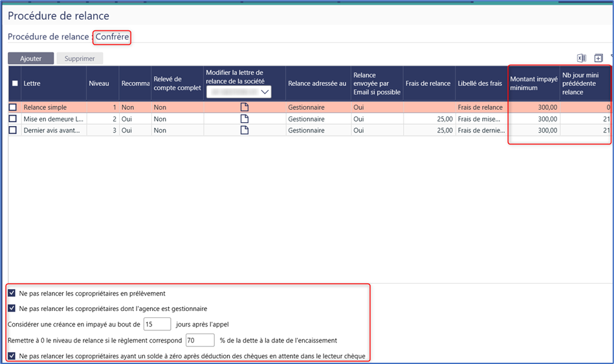Click 300,00 amount in Relance simple row
Viewport: 614px width, 364px height.
(534, 107)
